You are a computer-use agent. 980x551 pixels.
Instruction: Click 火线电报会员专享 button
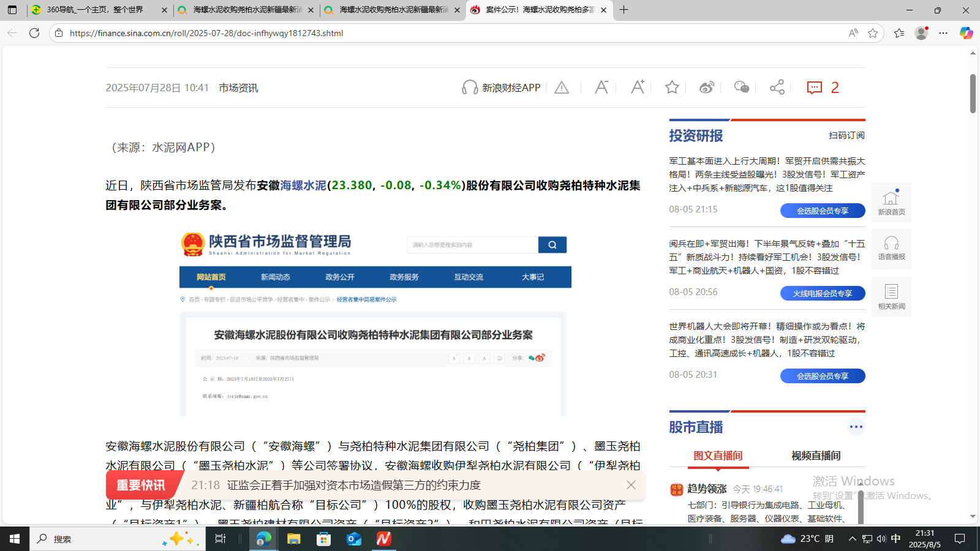[x=823, y=293]
